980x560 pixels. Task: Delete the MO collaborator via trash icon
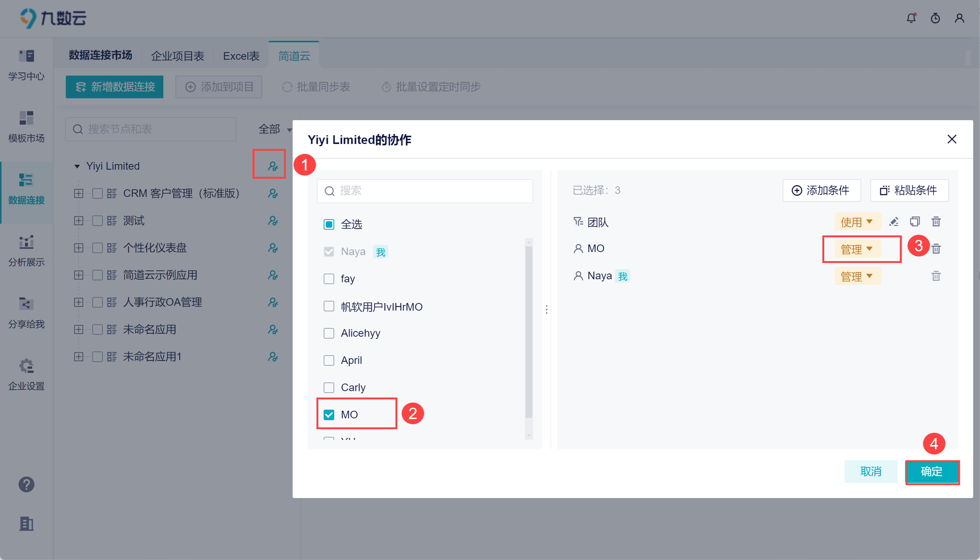[x=936, y=249]
